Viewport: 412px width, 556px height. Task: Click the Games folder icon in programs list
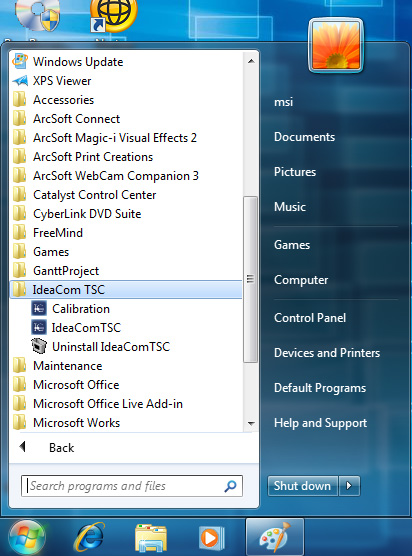pyautogui.click(x=20, y=252)
